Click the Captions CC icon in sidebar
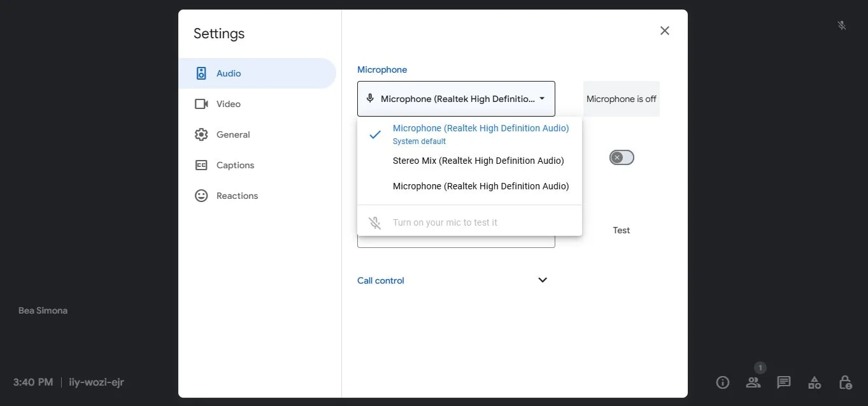 [201, 165]
